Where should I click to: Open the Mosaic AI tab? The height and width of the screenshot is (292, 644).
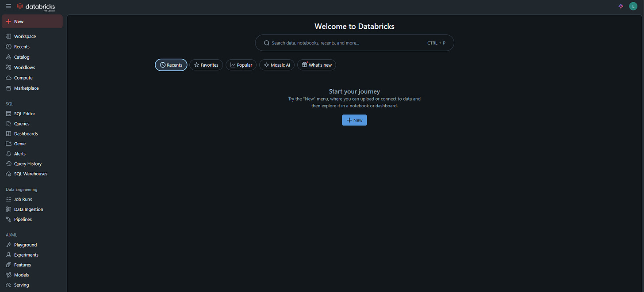pos(277,65)
